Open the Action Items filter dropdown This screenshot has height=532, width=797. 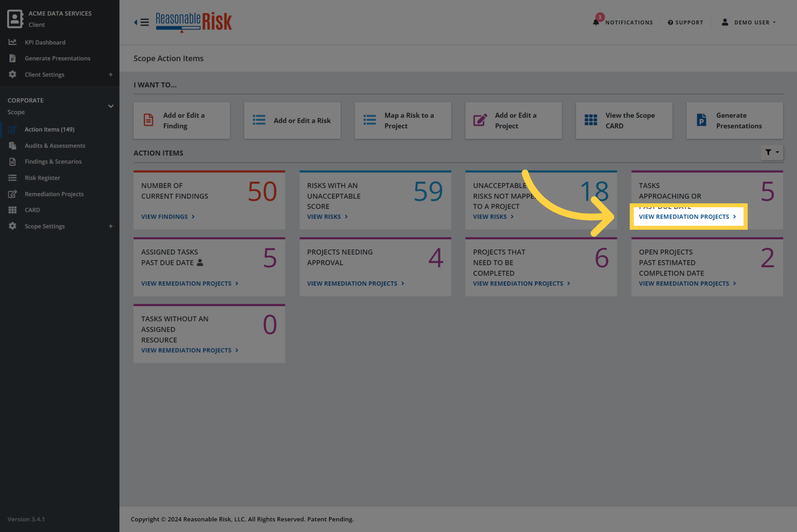coord(772,152)
